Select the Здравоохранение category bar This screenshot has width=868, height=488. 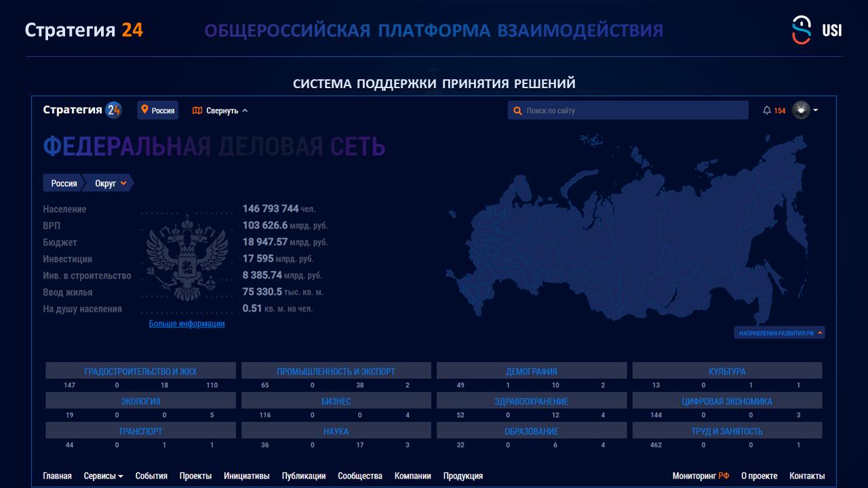[532, 401]
